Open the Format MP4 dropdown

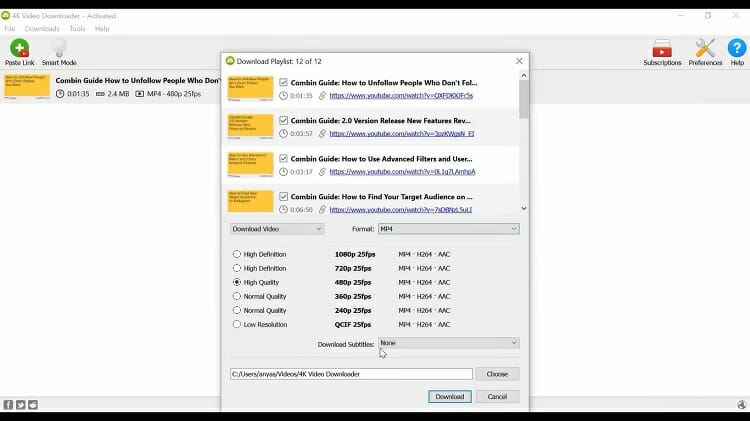[449, 229]
